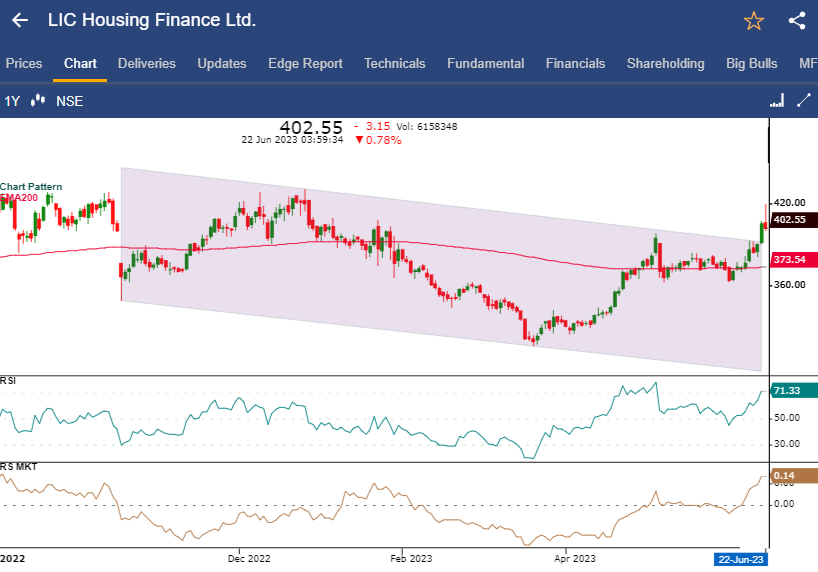
Task: View the Edge Report tab
Action: point(305,64)
